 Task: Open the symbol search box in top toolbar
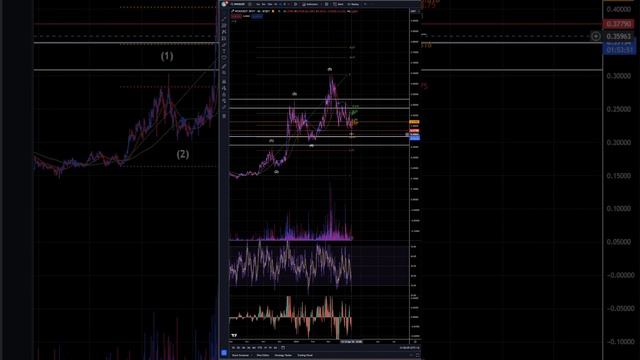(x=238, y=4)
